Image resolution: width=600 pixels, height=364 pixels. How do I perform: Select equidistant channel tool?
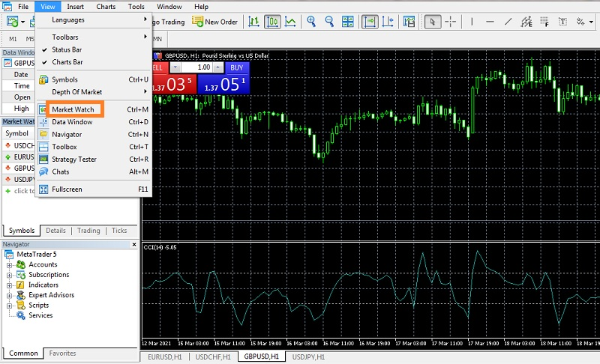click(x=526, y=22)
